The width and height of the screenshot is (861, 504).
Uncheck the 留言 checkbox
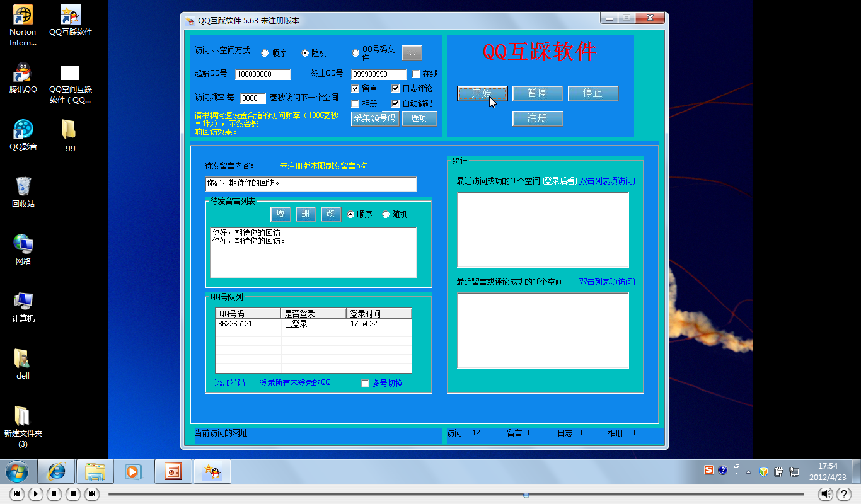(x=355, y=89)
